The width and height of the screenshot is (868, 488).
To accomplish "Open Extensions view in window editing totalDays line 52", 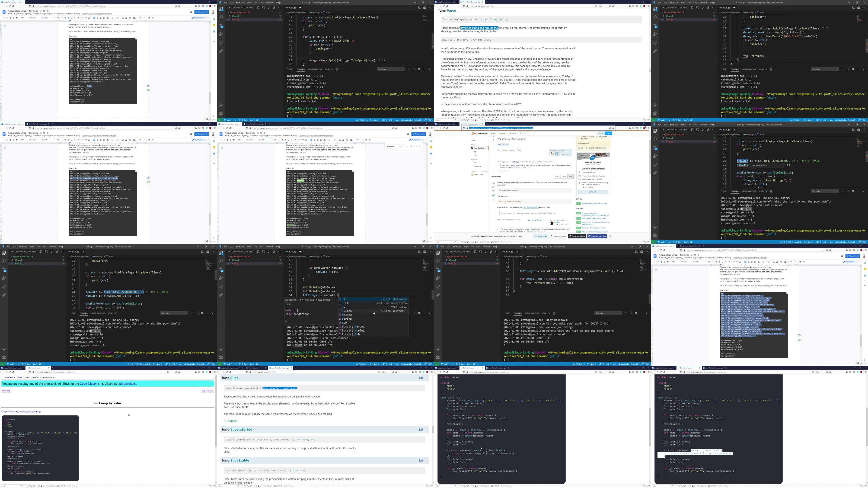I will tap(438, 295).
